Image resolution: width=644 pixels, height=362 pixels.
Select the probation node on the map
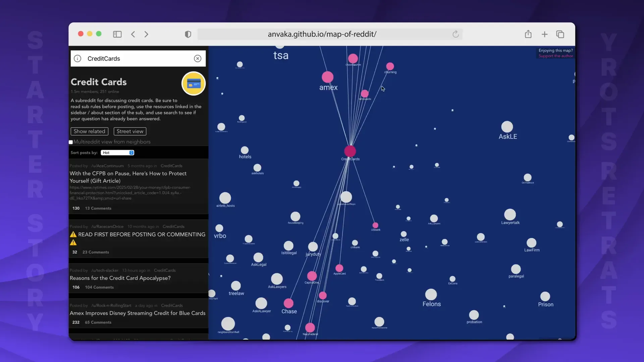474,315
